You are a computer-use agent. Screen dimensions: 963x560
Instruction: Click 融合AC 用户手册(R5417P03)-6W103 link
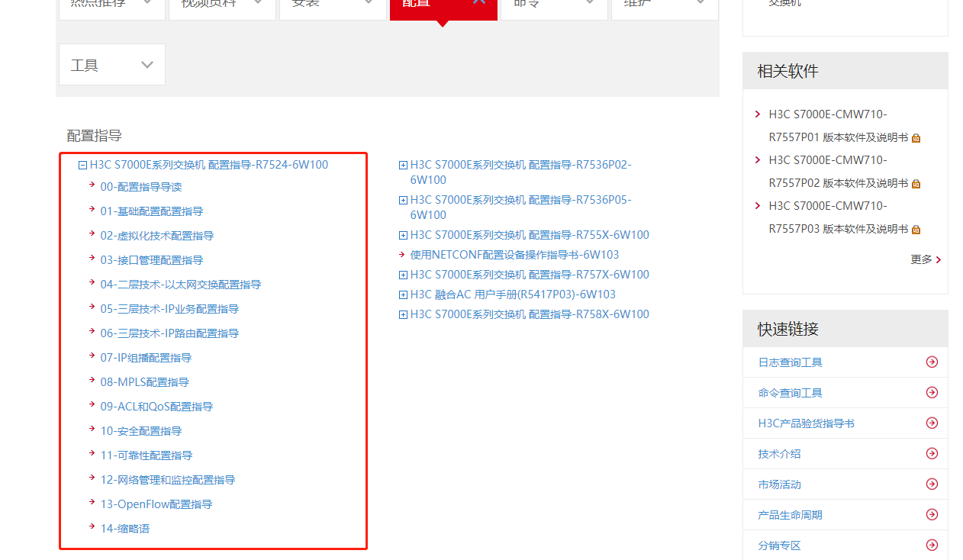(x=513, y=294)
